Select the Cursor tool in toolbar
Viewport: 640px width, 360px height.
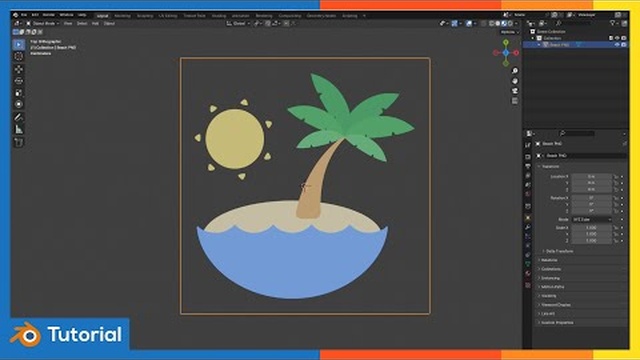tap(19, 56)
